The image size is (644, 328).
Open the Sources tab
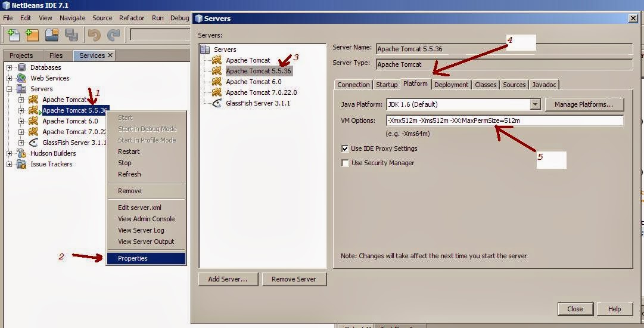(514, 85)
